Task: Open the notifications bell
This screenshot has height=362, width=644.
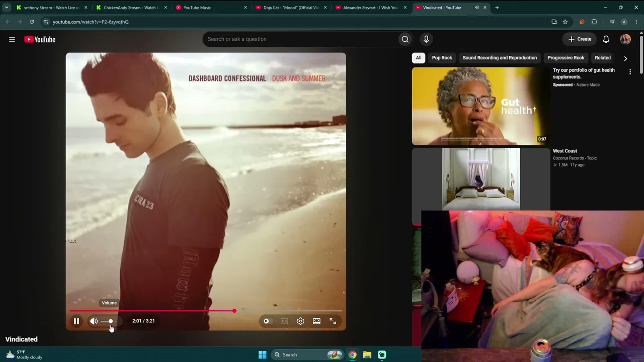Action: (x=606, y=39)
